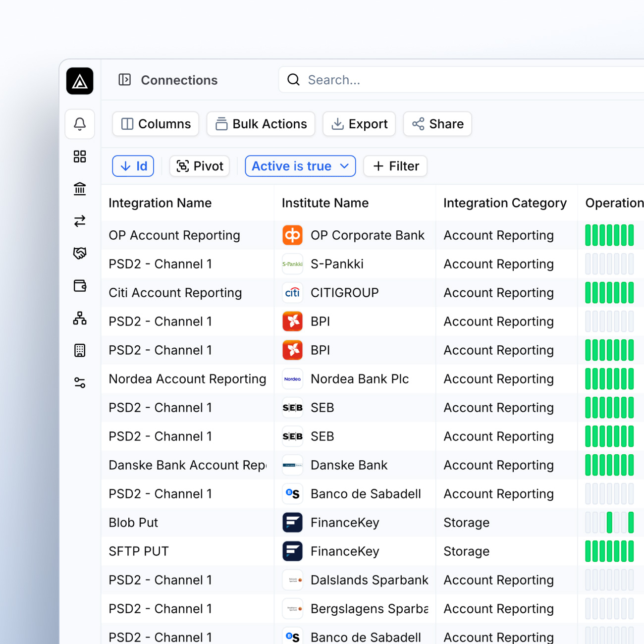Click the Blob Put operation status bars
This screenshot has width=644, height=644.
click(609, 523)
